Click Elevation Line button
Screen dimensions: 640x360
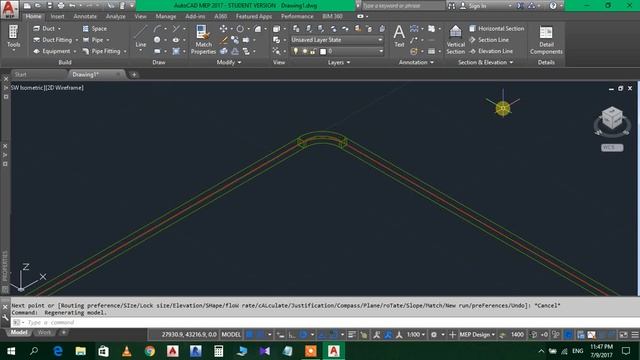click(x=491, y=51)
